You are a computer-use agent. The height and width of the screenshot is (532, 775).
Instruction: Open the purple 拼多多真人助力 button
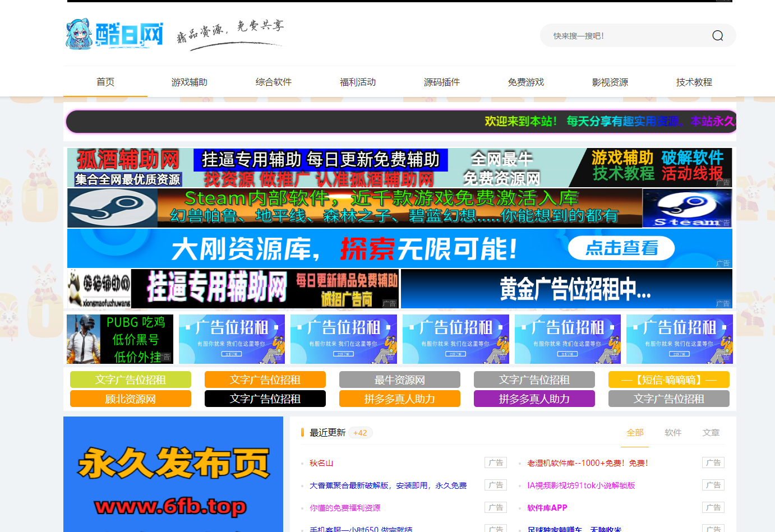click(534, 399)
